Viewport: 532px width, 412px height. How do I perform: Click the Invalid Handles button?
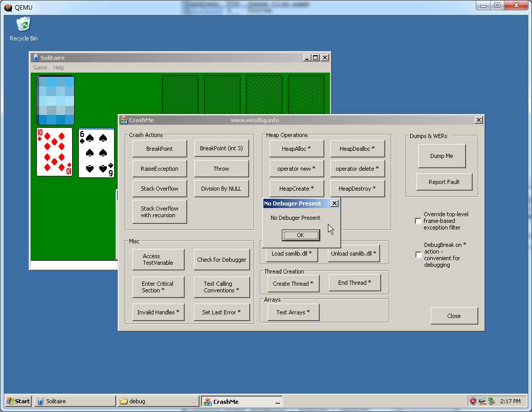(158, 312)
